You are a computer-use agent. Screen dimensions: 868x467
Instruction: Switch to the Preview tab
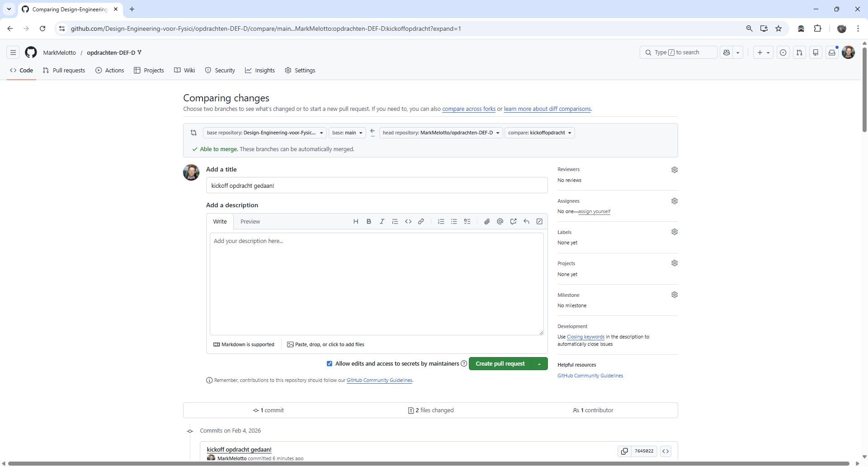point(250,221)
